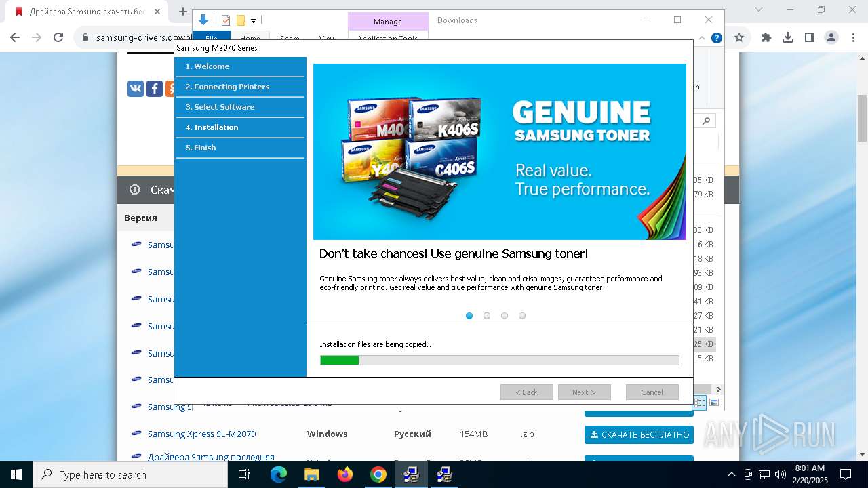
Task: Click the Genuine Samsung Toner banner image
Action: [x=499, y=152]
